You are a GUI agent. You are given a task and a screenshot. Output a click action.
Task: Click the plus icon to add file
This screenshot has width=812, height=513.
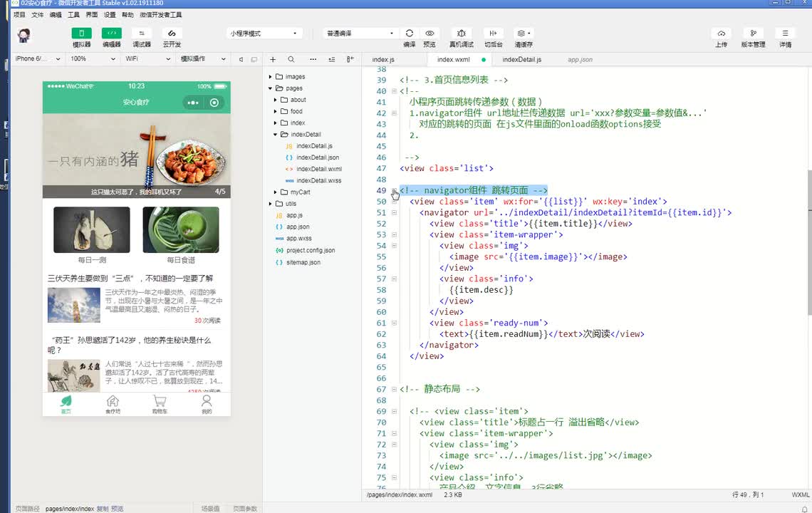click(x=273, y=59)
